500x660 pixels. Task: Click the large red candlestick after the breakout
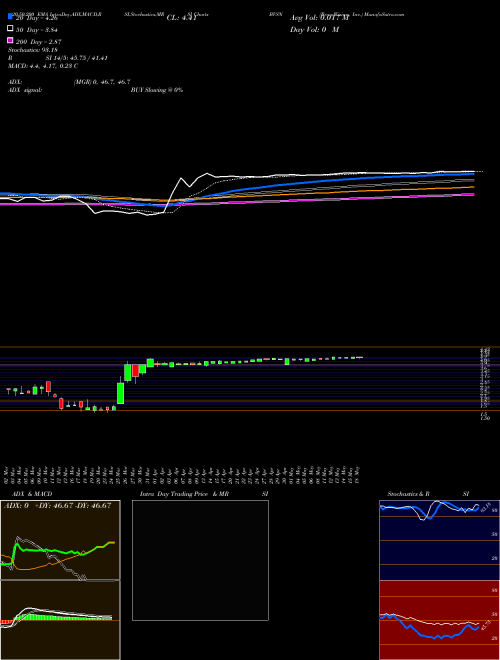tap(135, 371)
